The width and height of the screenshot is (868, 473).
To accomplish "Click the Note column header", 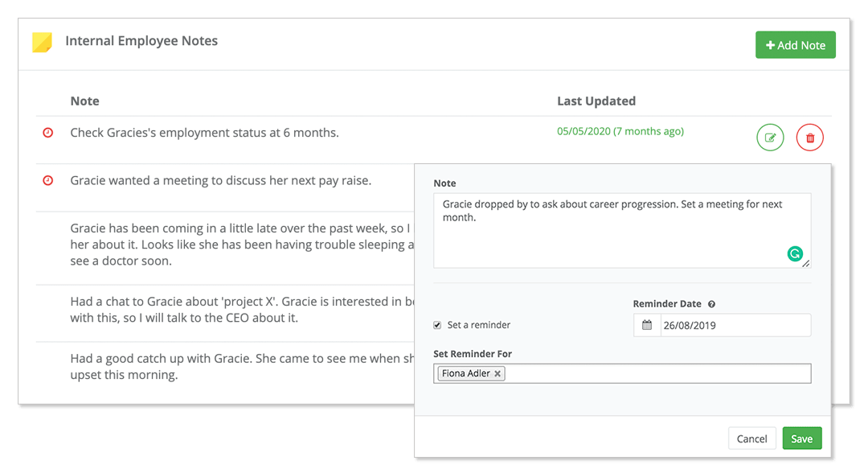I will (85, 101).
